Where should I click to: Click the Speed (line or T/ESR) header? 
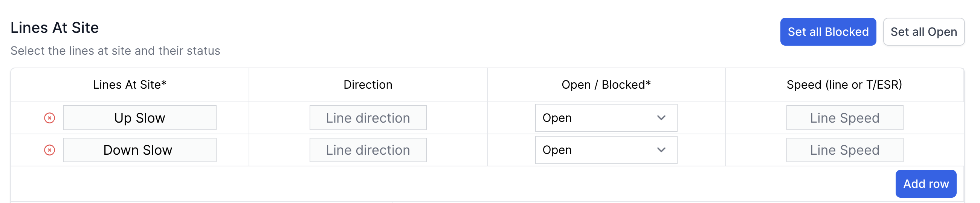(x=844, y=85)
